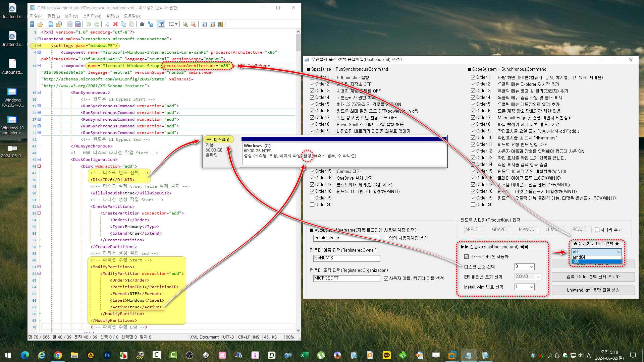
Task: Click the zoom out magnifier icon
Action: (193, 24)
